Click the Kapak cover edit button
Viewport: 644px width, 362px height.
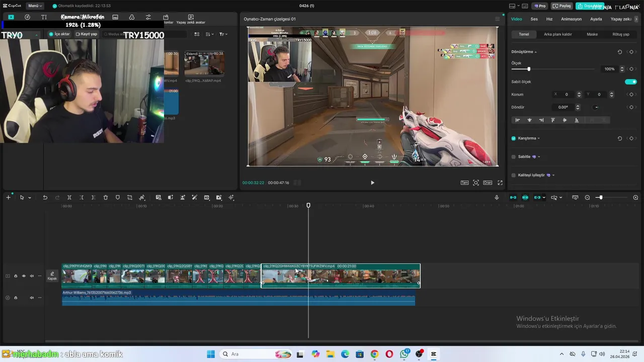pos(52,276)
